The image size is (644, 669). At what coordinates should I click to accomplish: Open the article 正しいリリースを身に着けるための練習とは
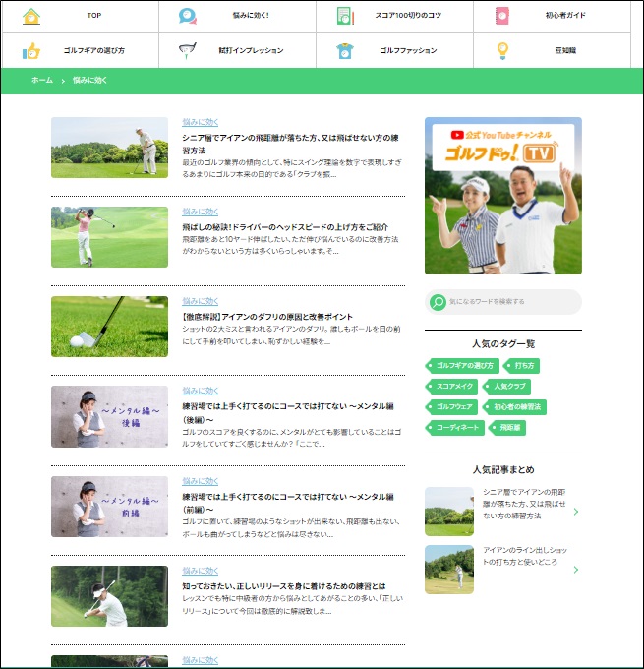(x=283, y=586)
